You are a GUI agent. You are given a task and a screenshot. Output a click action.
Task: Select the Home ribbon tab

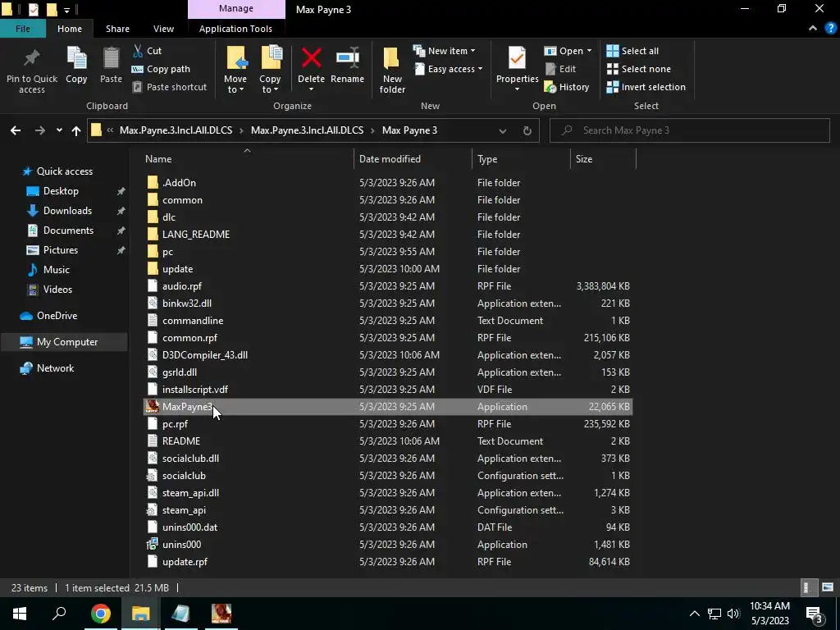click(x=70, y=29)
